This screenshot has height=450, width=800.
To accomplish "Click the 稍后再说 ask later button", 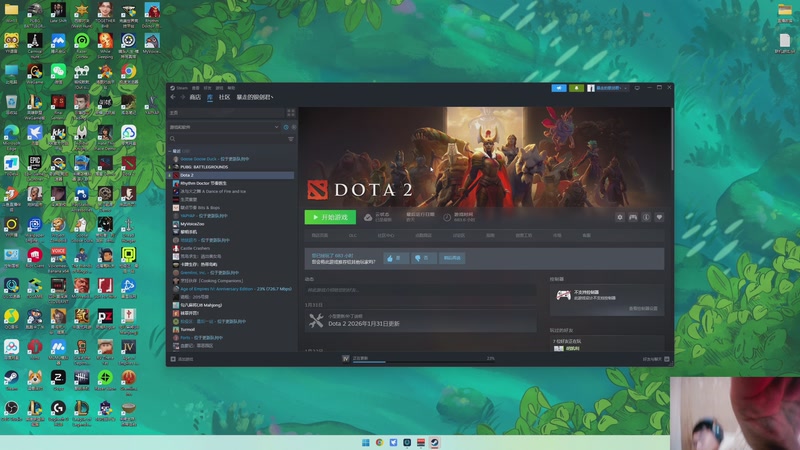I will tap(452, 258).
